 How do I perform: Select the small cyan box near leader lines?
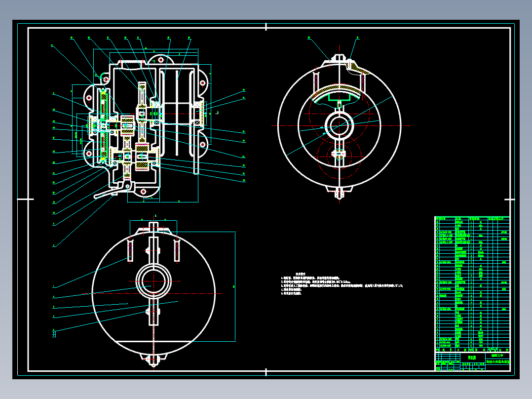pyautogui.click(x=54, y=334)
